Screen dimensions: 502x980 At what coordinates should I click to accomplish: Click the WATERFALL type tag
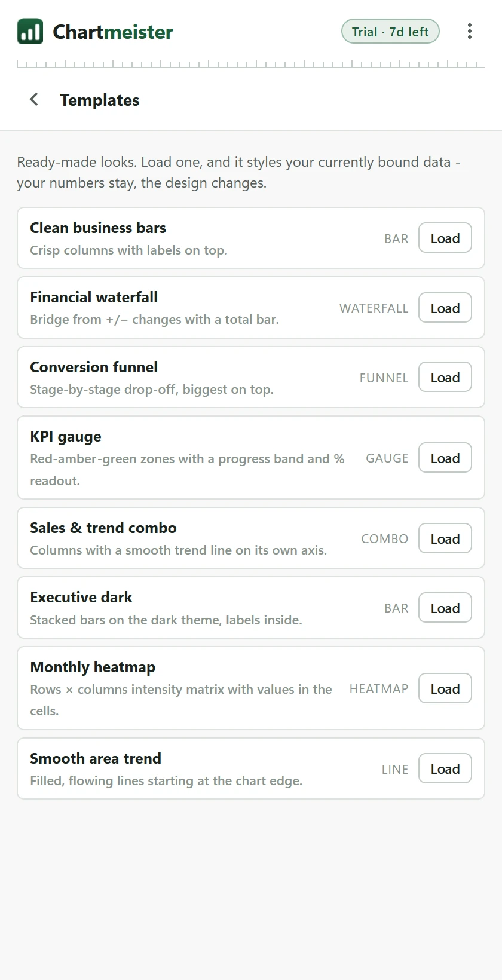pyautogui.click(x=374, y=308)
